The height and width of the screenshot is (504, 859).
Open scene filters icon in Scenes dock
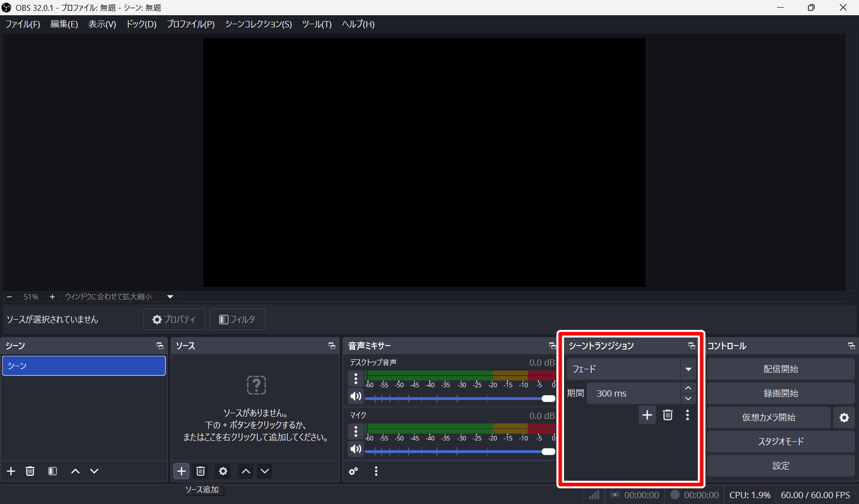pyautogui.click(x=52, y=471)
